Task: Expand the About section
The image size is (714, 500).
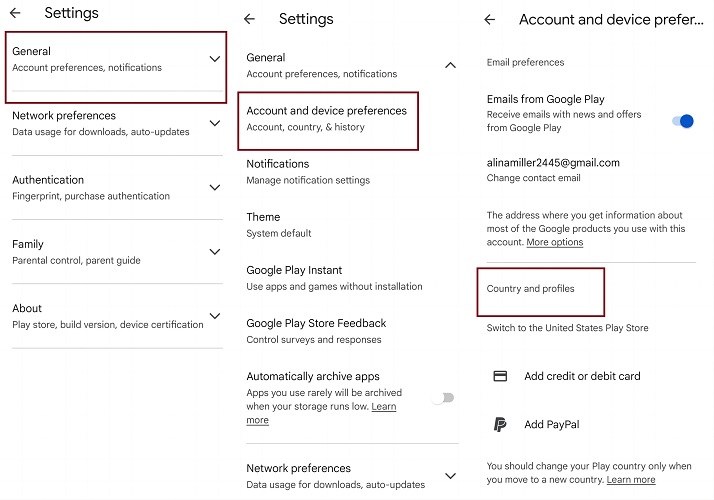Action: click(x=214, y=316)
